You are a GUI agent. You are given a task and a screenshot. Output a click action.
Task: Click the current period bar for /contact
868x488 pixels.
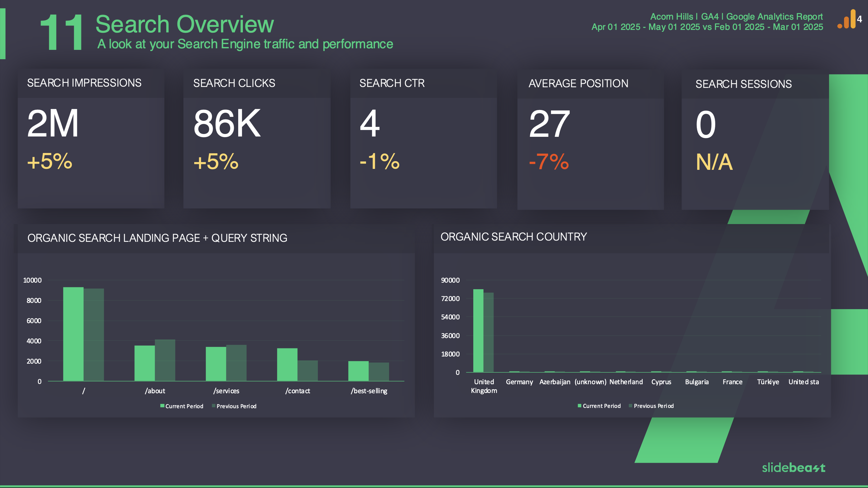click(287, 365)
